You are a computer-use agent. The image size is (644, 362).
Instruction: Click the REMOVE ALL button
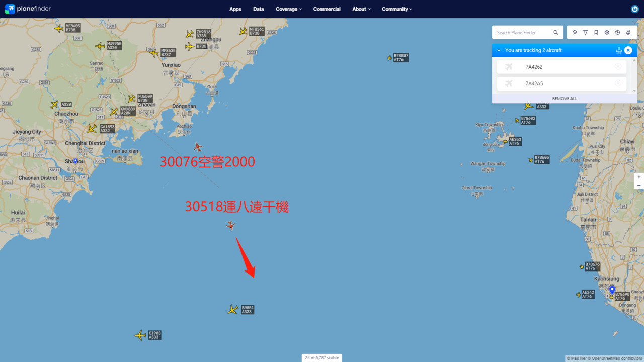[565, 99]
